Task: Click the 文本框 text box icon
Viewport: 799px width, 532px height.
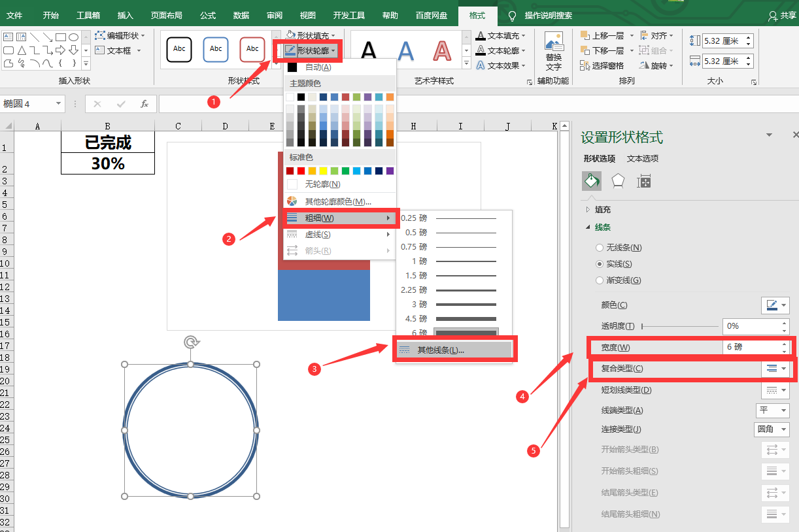Action: point(100,50)
